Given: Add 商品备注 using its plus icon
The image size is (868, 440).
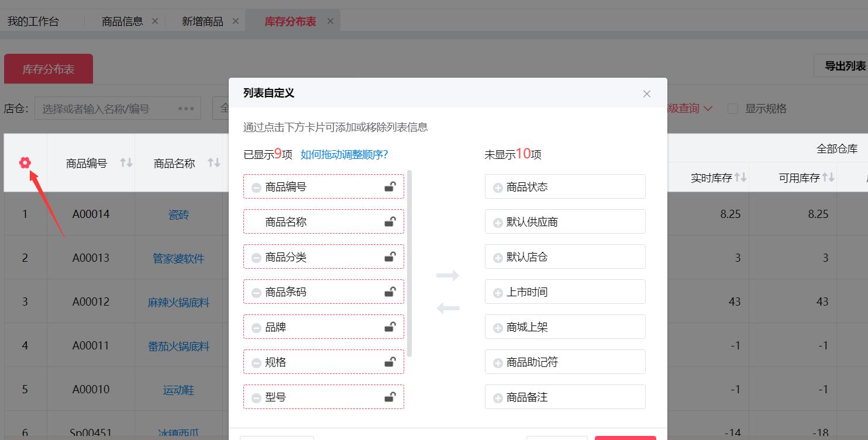Looking at the screenshot, I should (x=498, y=398).
